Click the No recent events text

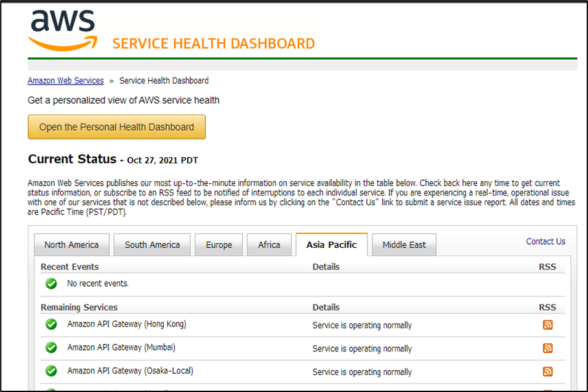click(x=98, y=284)
